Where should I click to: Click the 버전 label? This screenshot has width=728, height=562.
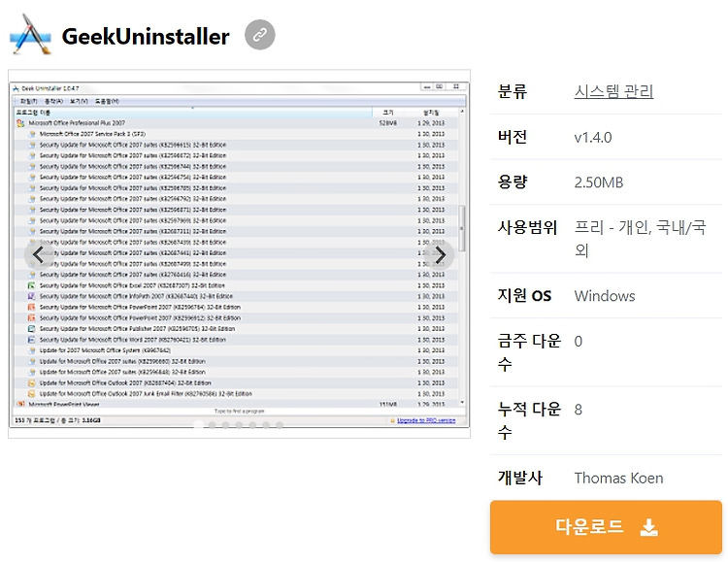tap(513, 137)
